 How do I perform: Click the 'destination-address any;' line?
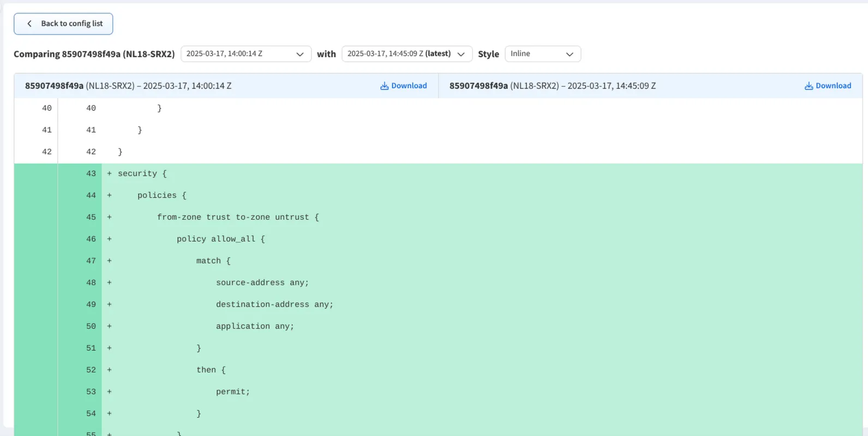[x=274, y=304]
